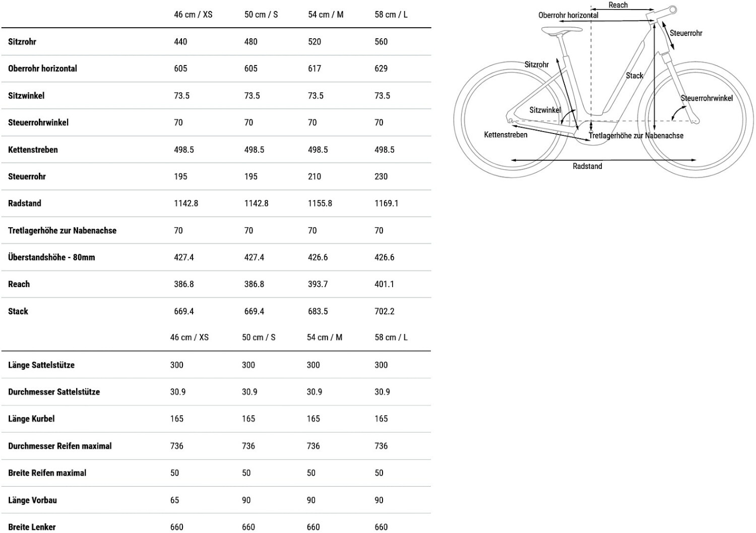
Task: Click the Tretlagerhöhe zur Nabenachse row label in the table
Action: [x=62, y=231]
